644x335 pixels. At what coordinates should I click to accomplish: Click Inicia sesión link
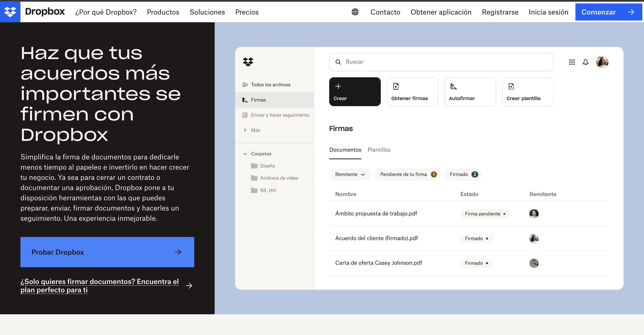click(548, 12)
